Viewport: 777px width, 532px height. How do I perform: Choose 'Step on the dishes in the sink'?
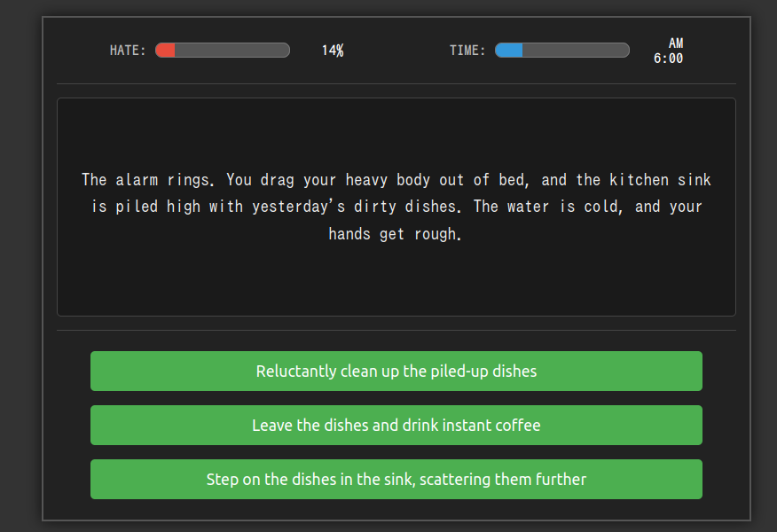pos(396,479)
